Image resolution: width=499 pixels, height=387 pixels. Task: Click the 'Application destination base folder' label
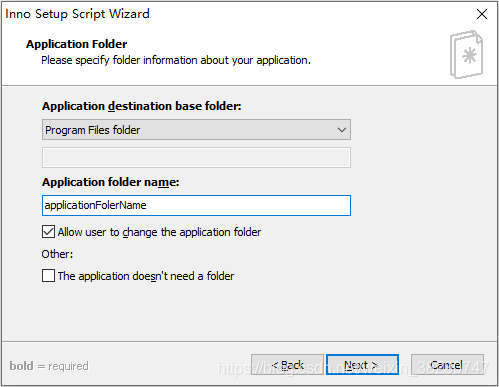tap(142, 106)
